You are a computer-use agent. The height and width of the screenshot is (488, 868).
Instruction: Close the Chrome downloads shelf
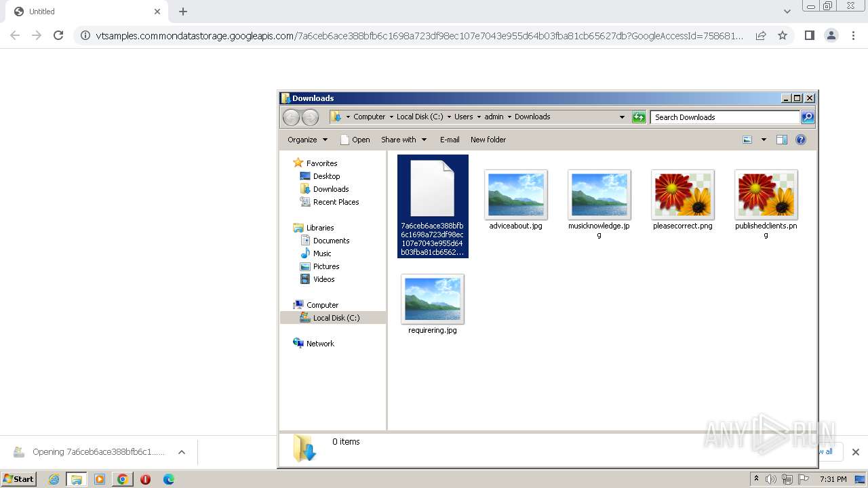pos(855,452)
